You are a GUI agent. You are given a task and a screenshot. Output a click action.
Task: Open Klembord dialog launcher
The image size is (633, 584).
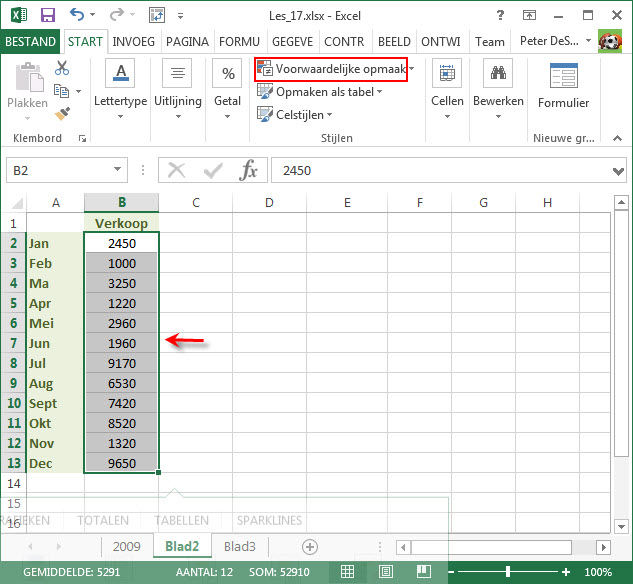82,138
